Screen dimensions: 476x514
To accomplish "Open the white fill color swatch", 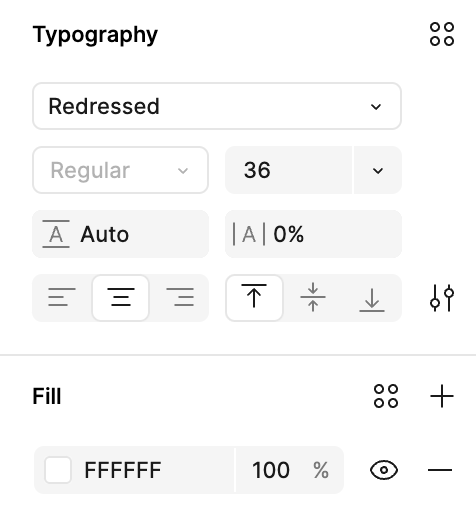I will (x=58, y=470).
